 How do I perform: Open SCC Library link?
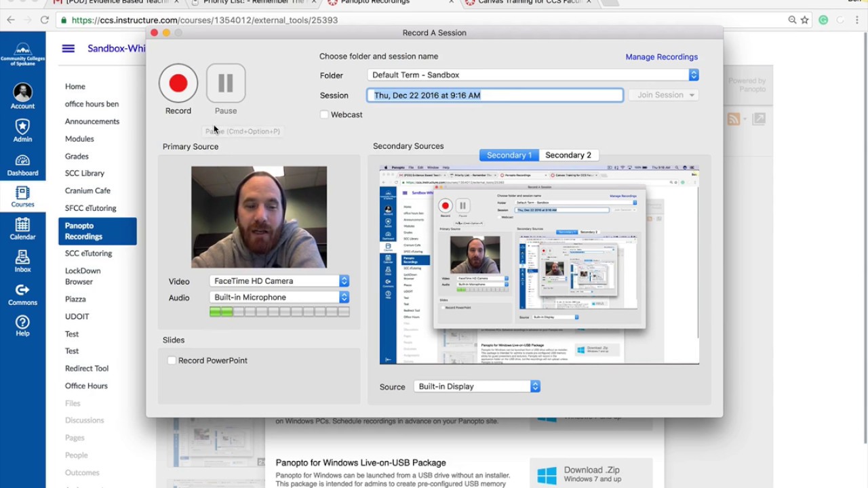pyautogui.click(x=85, y=174)
